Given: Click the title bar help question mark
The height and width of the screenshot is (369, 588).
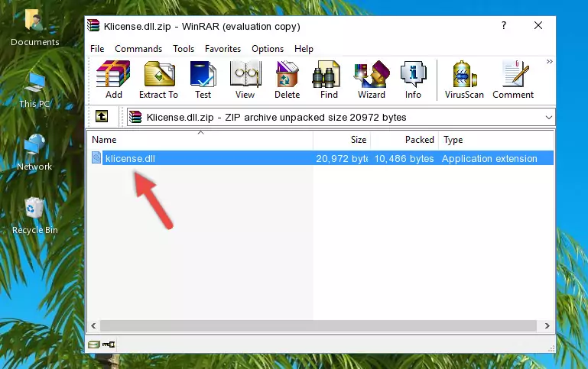Looking at the screenshot, I should coord(504,25).
